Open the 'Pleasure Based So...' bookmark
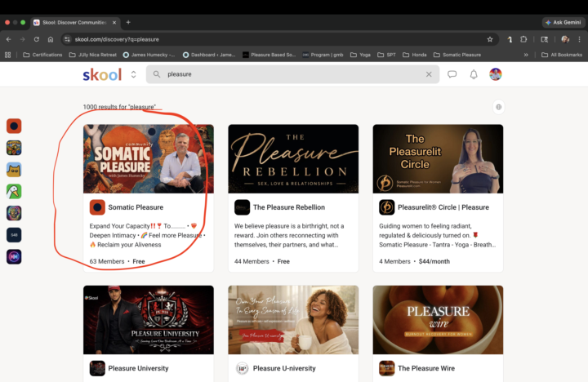This screenshot has height=382, width=588. point(269,55)
